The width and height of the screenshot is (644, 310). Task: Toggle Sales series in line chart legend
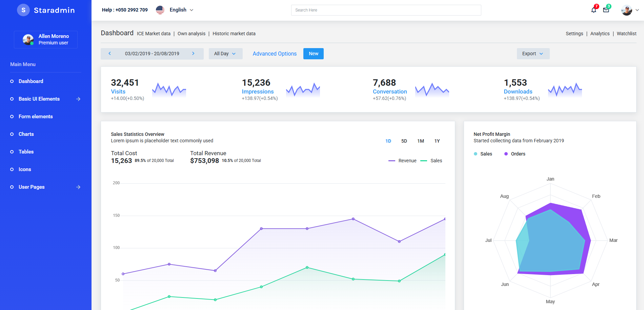(431, 161)
